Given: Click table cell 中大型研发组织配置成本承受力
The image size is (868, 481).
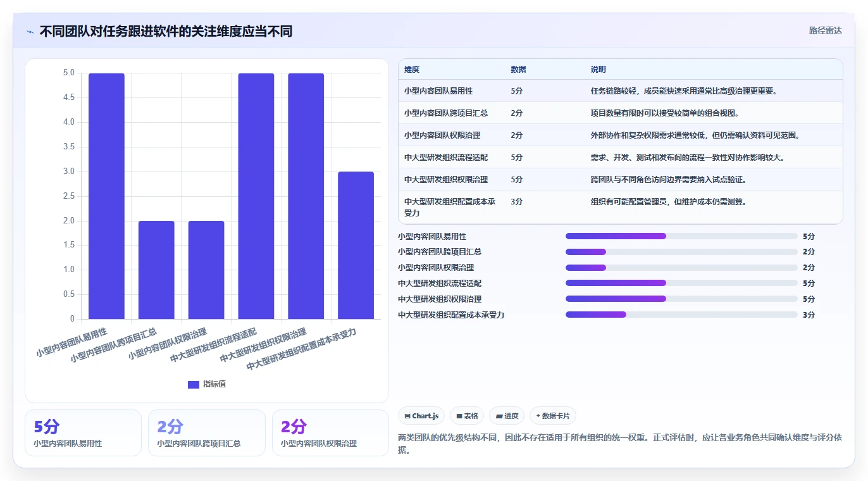Looking at the screenshot, I should 450,208.
